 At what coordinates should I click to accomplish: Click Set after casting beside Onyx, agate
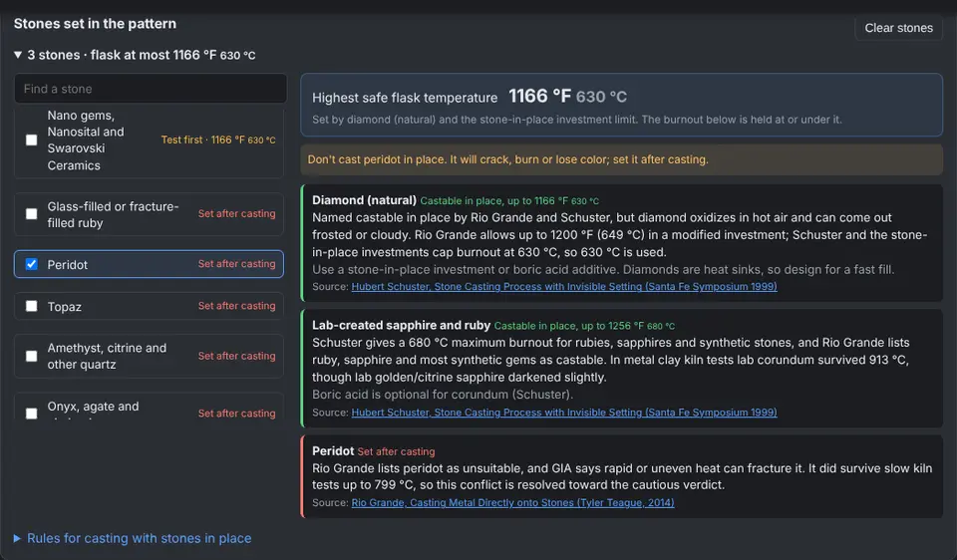pos(237,413)
